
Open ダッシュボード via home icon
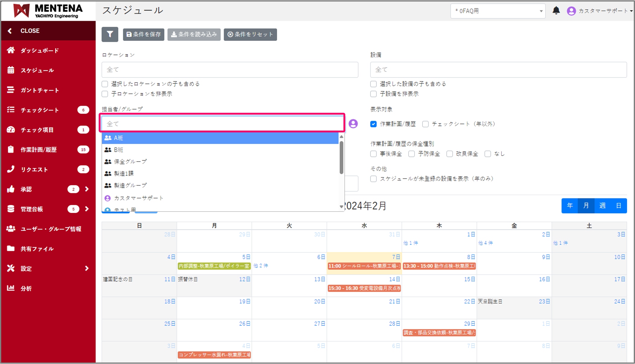[x=11, y=50]
